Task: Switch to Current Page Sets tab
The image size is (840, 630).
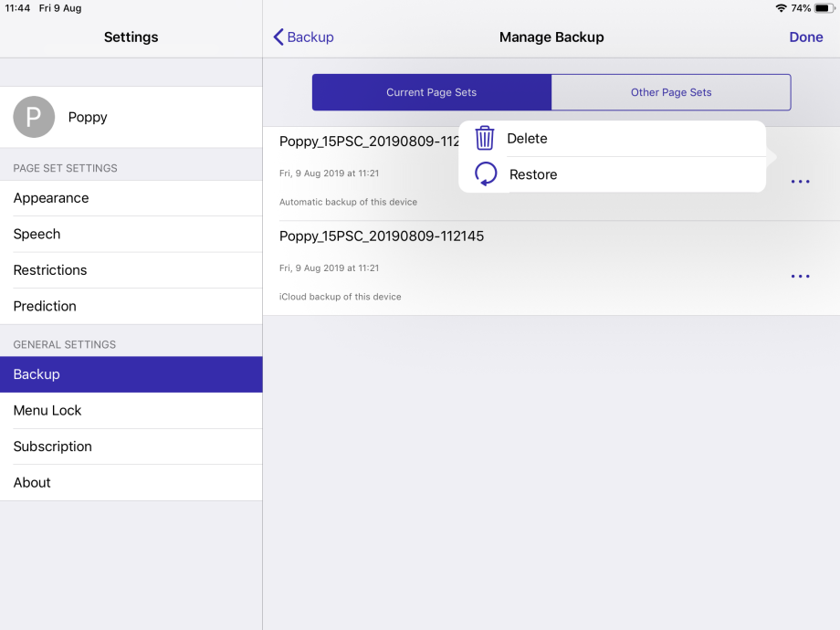Action: (x=432, y=92)
